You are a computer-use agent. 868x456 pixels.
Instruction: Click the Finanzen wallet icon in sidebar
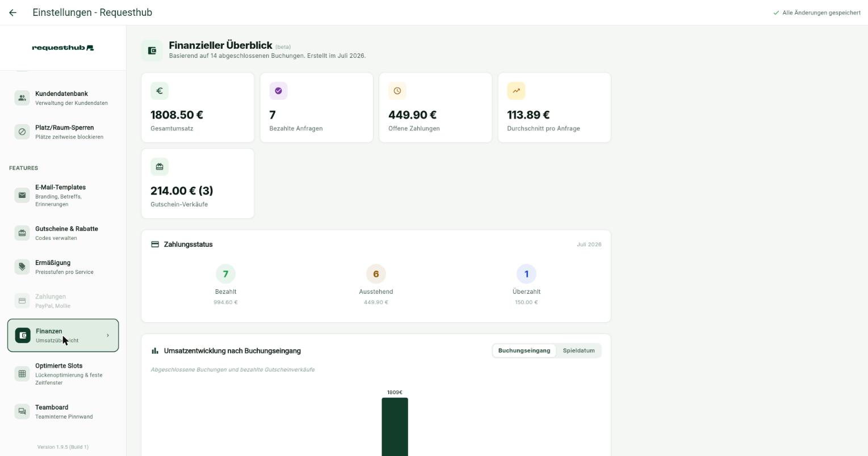pos(23,336)
